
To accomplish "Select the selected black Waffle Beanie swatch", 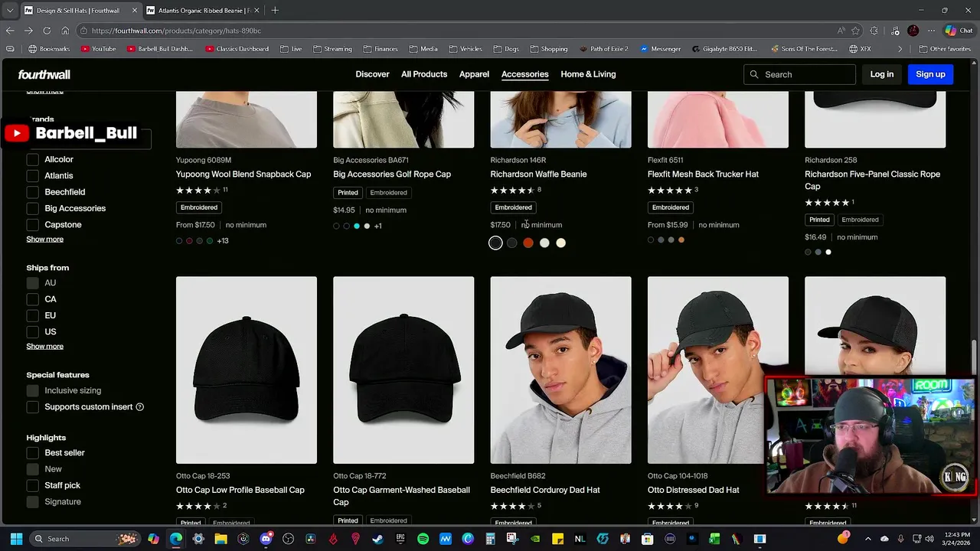I will tap(495, 243).
